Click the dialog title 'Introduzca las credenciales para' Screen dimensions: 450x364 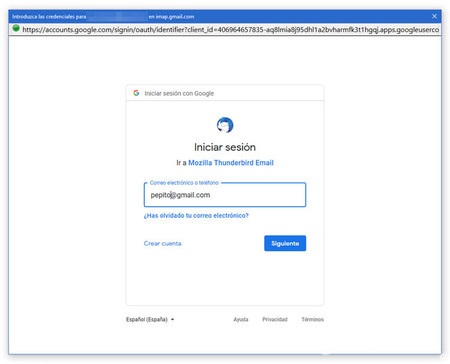pyautogui.click(x=49, y=16)
